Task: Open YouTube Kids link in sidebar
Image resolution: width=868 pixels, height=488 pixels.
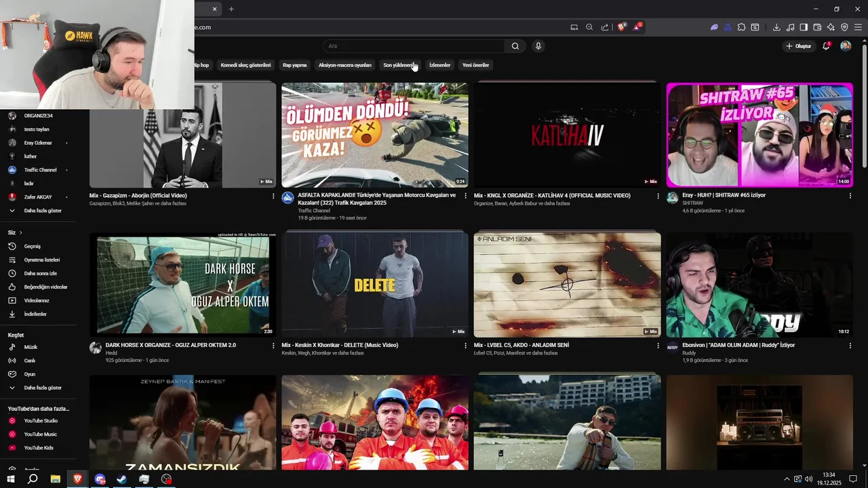Action: 38,448
